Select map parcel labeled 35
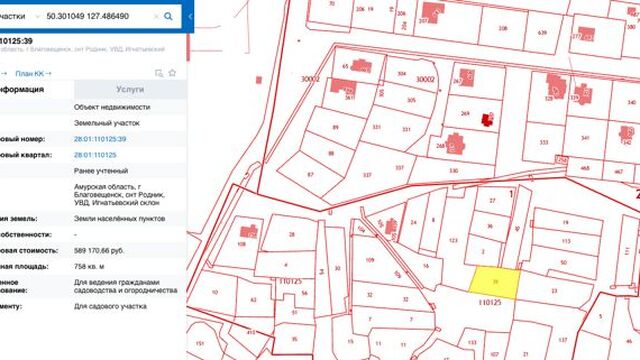The height and width of the screenshot is (360, 640). point(295,339)
